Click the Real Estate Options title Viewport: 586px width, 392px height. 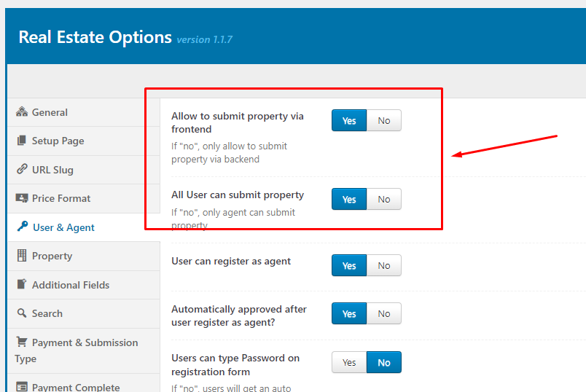(x=95, y=37)
